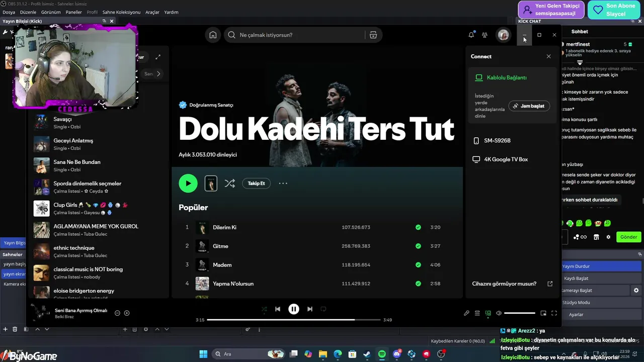Open more options for the artist

click(x=283, y=184)
